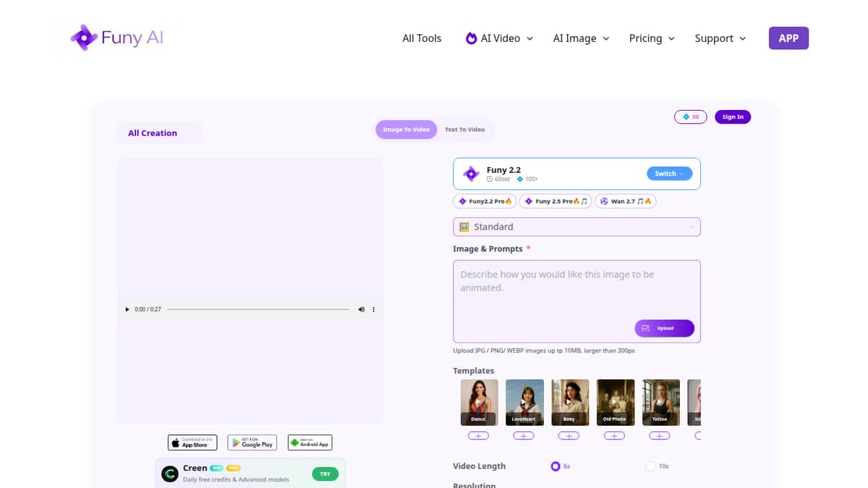Image resolution: width=868 pixels, height=488 pixels.
Task: Click the Upload image button
Action: click(x=664, y=328)
